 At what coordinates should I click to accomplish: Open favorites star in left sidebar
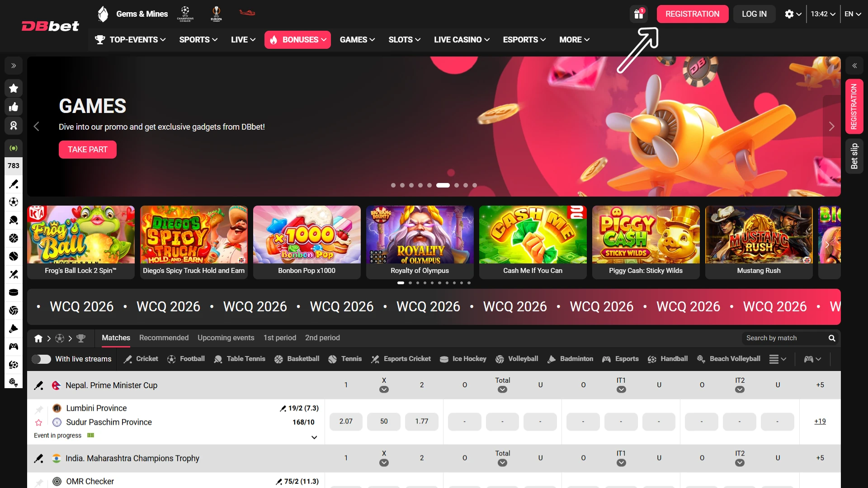pos(14,88)
